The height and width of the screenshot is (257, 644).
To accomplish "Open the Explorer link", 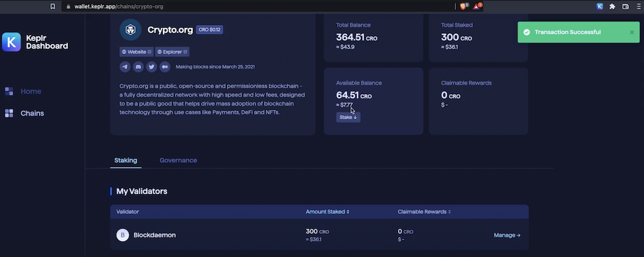I will coord(172,52).
